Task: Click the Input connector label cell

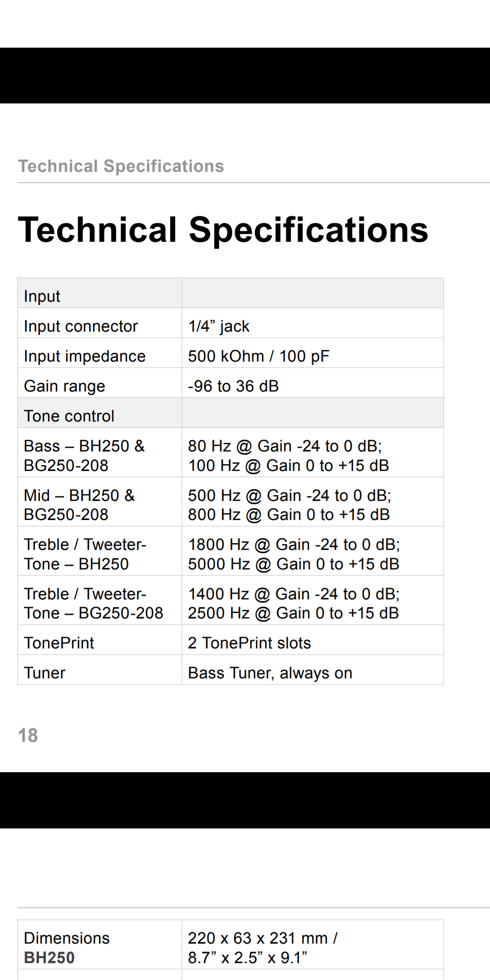Action: (x=100, y=323)
